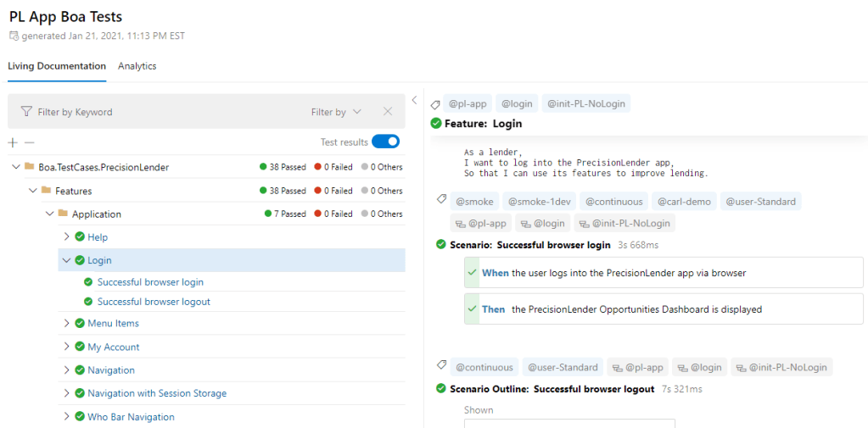Clear the filter with the X icon
Viewport: 868px width, 428px height.
point(388,112)
